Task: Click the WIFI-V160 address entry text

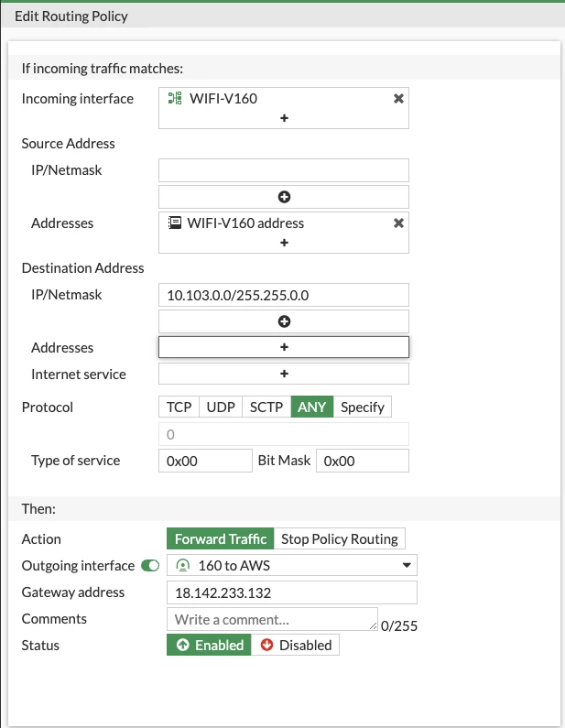Action: click(245, 223)
